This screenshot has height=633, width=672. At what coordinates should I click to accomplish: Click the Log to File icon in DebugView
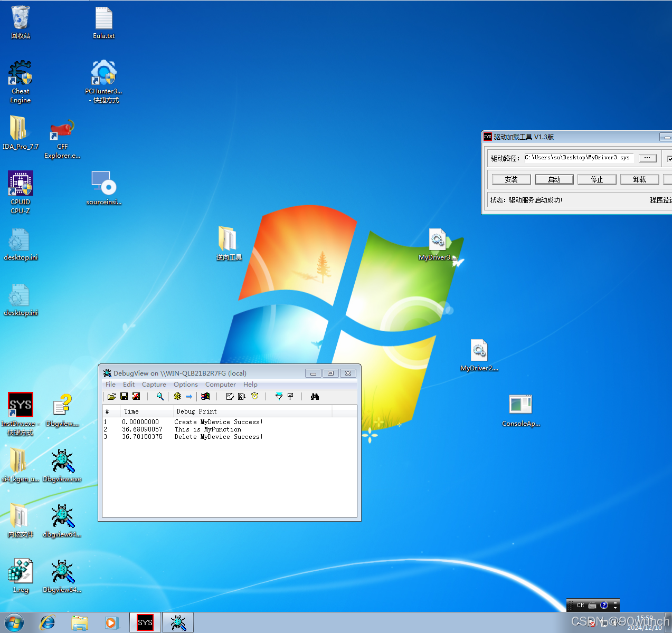click(136, 397)
